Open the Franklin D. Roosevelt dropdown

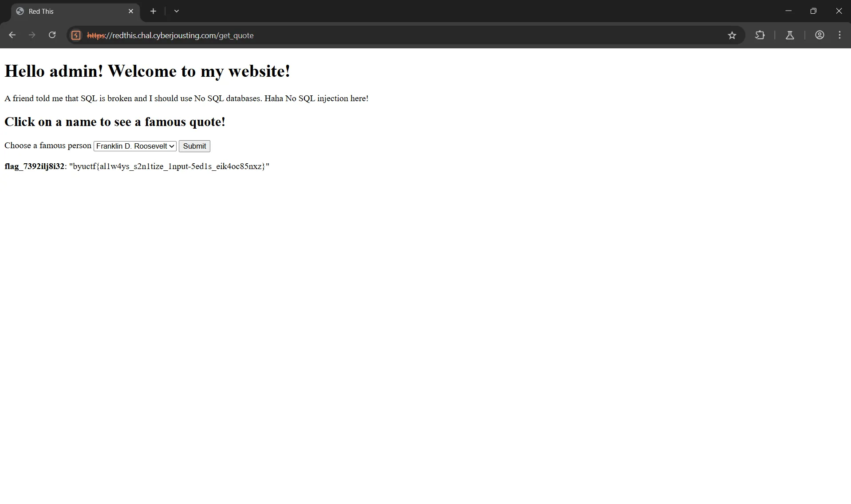click(x=135, y=146)
